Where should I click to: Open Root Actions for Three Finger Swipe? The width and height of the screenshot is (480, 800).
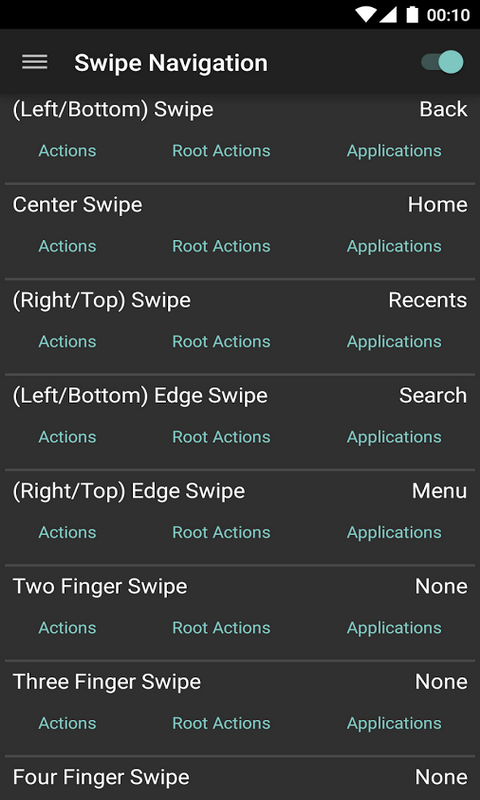coord(221,723)
